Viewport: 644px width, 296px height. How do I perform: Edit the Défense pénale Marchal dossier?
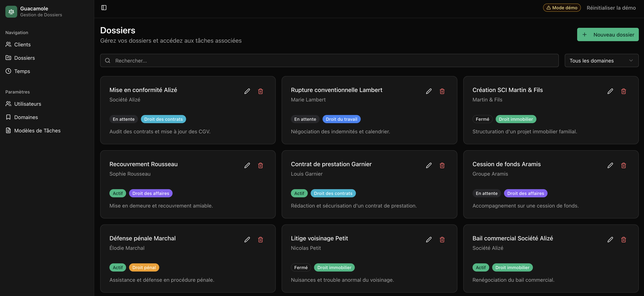(247, 240)
